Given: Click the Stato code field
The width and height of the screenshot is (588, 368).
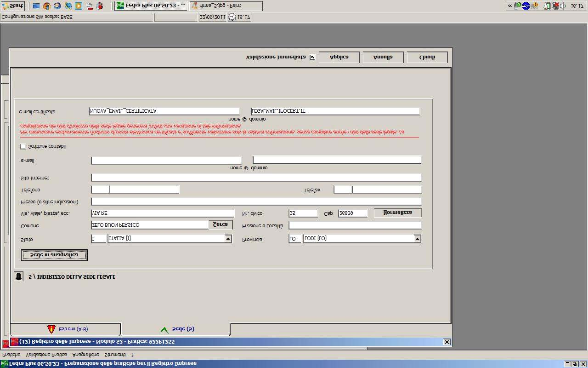Looking at the screenshot, I should 99,238.
